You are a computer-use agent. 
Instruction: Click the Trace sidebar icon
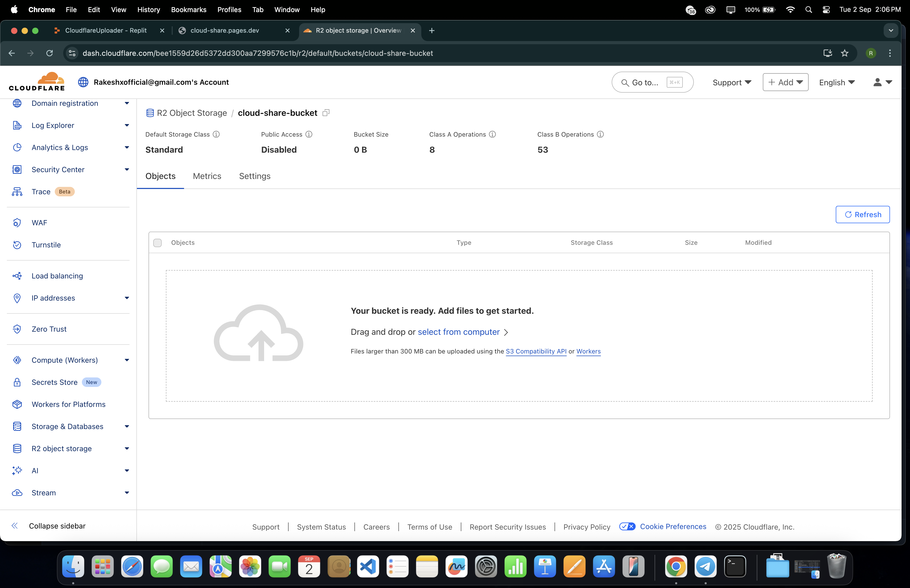17,192
